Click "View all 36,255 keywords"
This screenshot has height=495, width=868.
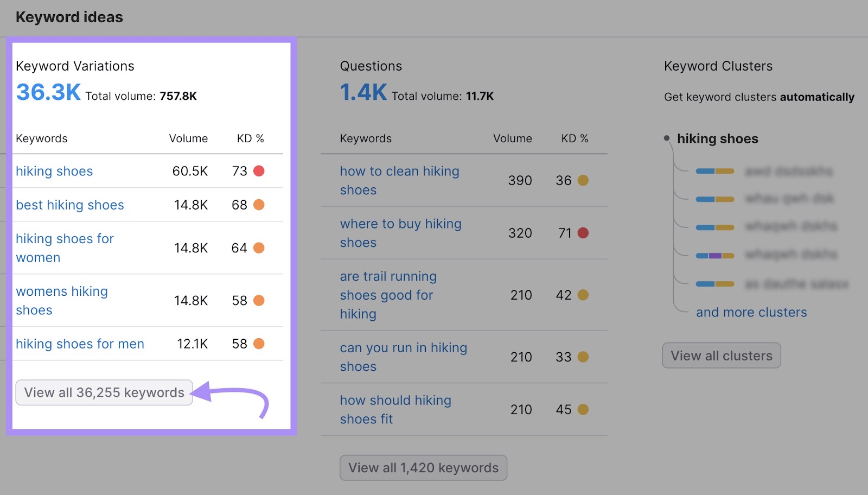(x=104, y=392)
